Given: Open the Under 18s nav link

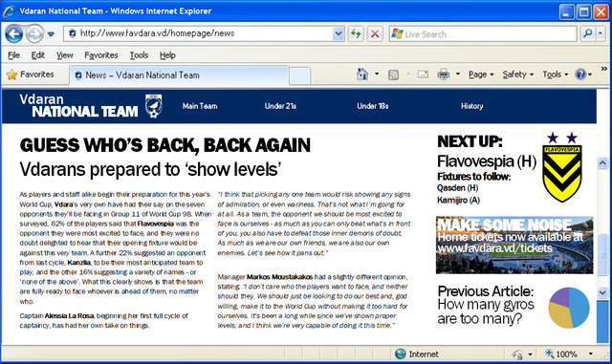Looking at the screenshot, I should [372, 106].
